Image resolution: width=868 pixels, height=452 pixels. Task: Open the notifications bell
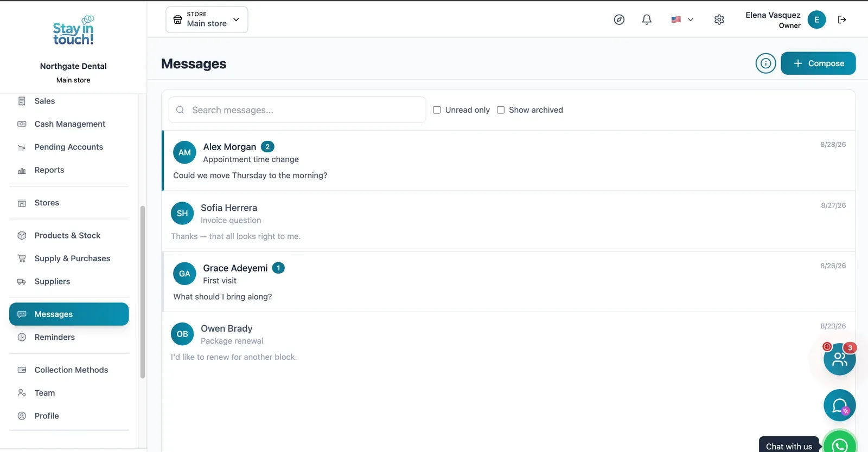click(x=646, y=20)
